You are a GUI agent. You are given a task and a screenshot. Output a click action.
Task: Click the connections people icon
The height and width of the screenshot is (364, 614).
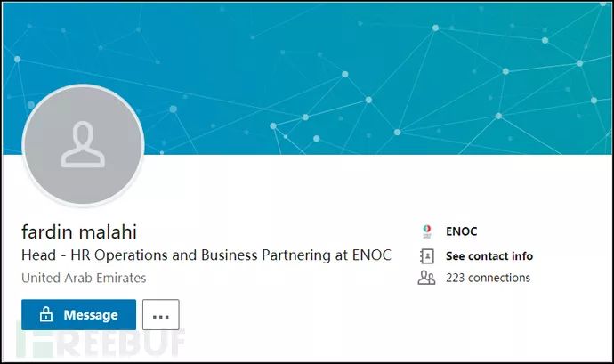point(427,278)
